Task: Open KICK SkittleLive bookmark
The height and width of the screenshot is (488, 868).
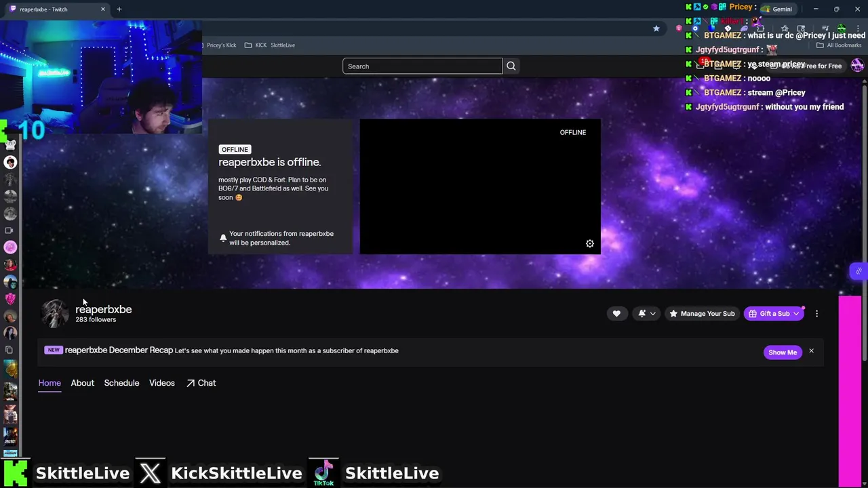Action: pyautogui.click(x=269, y=45)
